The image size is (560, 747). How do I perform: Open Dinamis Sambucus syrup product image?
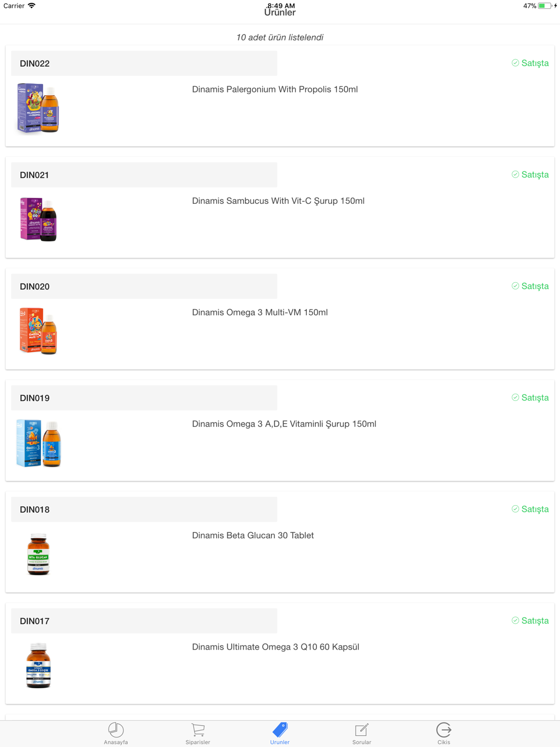click(x=38, y=220)
